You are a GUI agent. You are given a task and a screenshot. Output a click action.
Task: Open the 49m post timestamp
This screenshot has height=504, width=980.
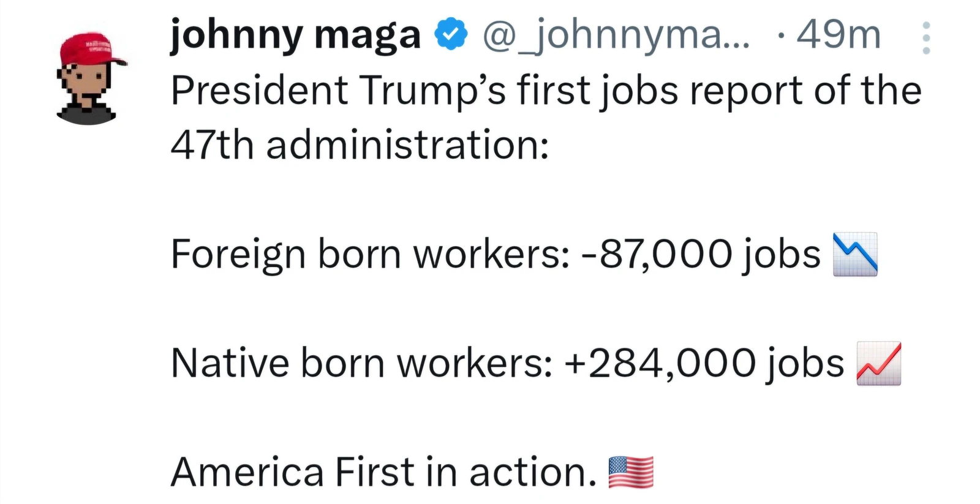coord(838,35)
